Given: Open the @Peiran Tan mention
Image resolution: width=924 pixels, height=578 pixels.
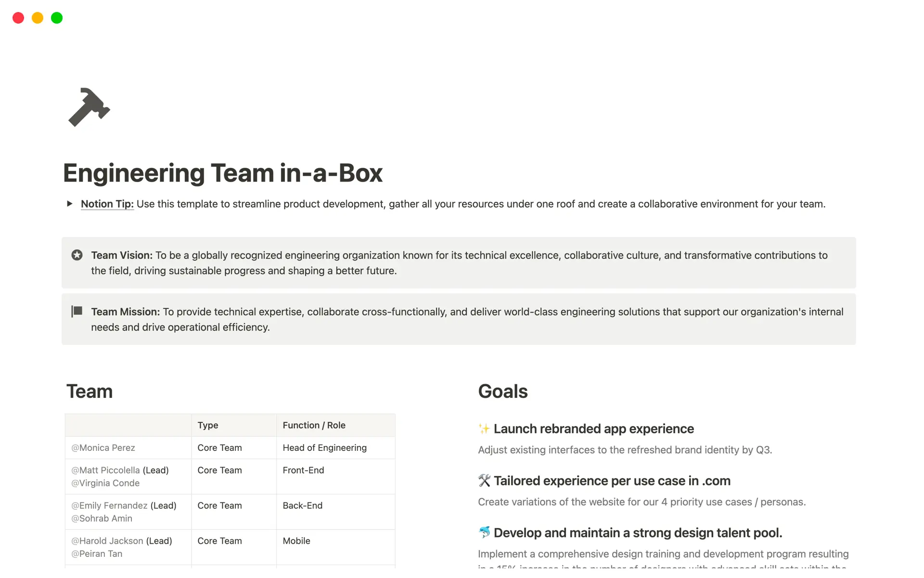Looking at the screenshot, I should pyautogui.click(x=97, y=554).
